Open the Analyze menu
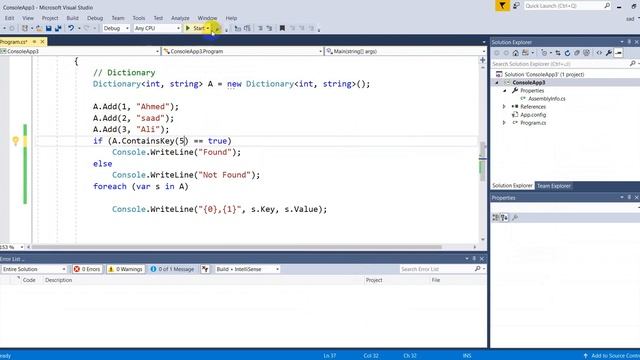The image size is (640, 360). (x=180, y=18)
